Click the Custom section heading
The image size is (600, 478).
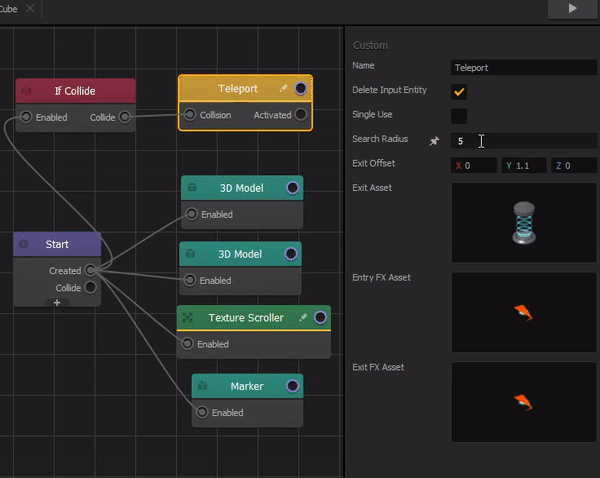[370, 45]
